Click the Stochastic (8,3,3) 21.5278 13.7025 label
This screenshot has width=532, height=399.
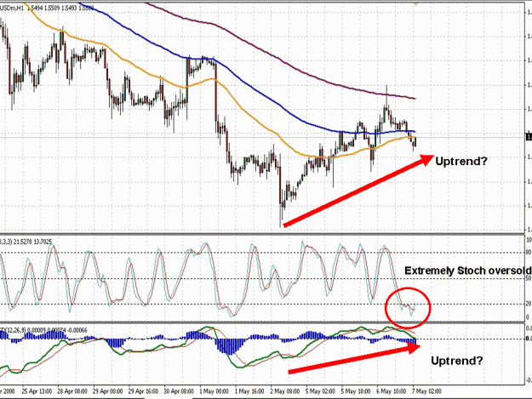[x=26, y=242]
